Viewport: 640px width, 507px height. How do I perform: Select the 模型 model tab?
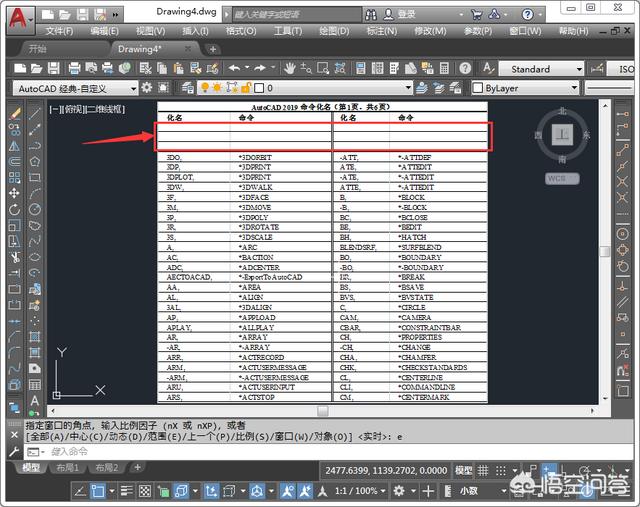tap(31, 468)
